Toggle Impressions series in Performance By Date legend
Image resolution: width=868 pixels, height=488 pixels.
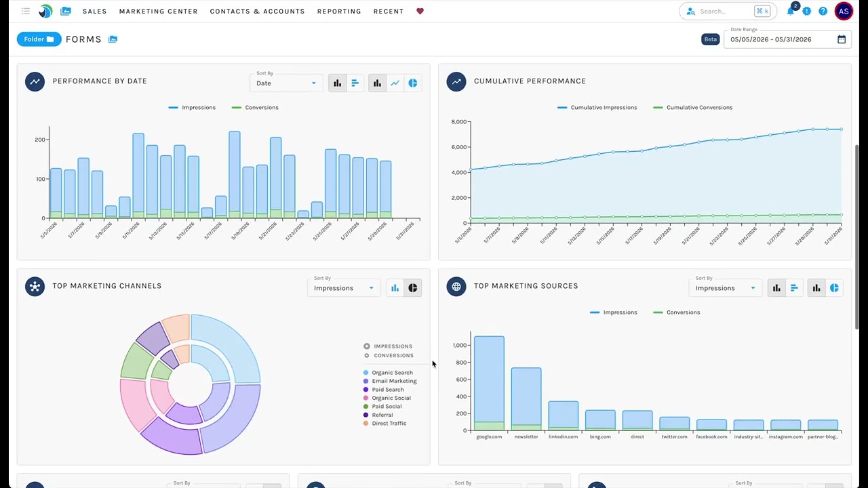(x=192, y=108)
